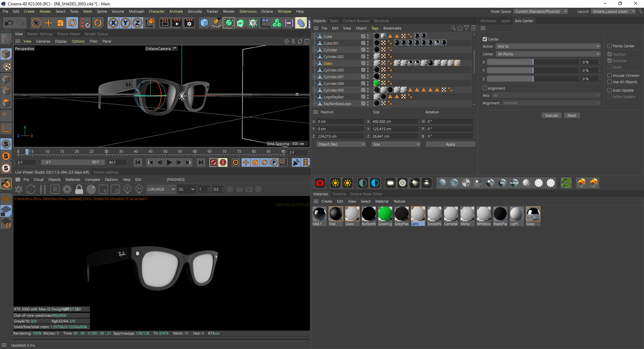Viewport: 644px width, 349px height.
Task: Switch to the Takes tab
Action: (334, 21)
